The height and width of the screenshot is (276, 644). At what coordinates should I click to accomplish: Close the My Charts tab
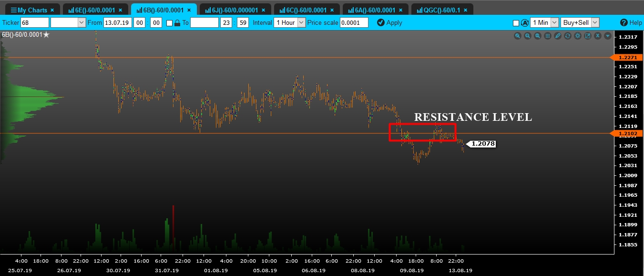52,10
